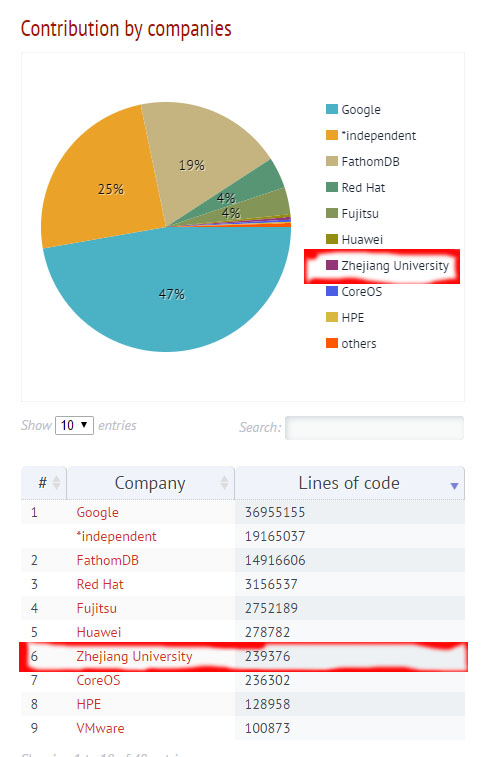Select the 239376 lines of code cell
This screenshot has height=757, width=491.
click(x=350, y=656)
